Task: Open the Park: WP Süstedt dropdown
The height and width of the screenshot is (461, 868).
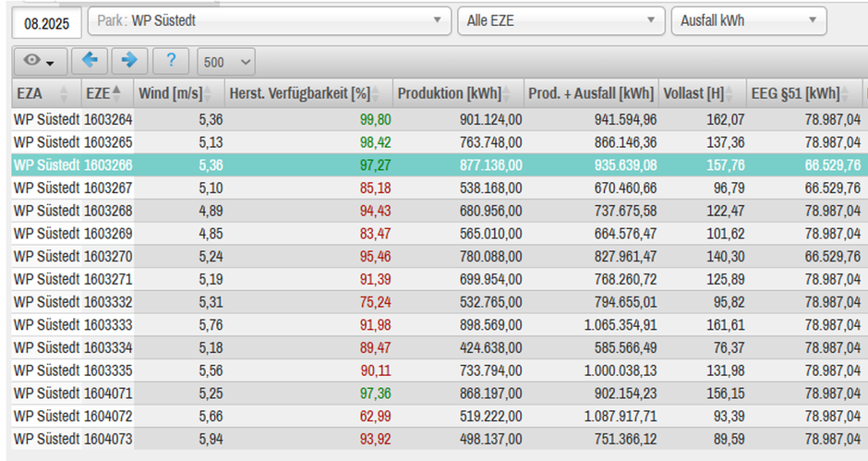Action: click(x=270, y=21)
